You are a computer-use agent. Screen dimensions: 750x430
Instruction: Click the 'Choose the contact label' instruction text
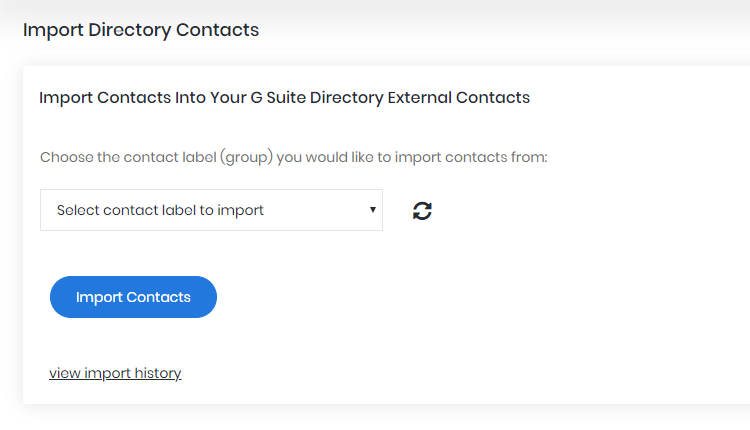coord(294,157)
